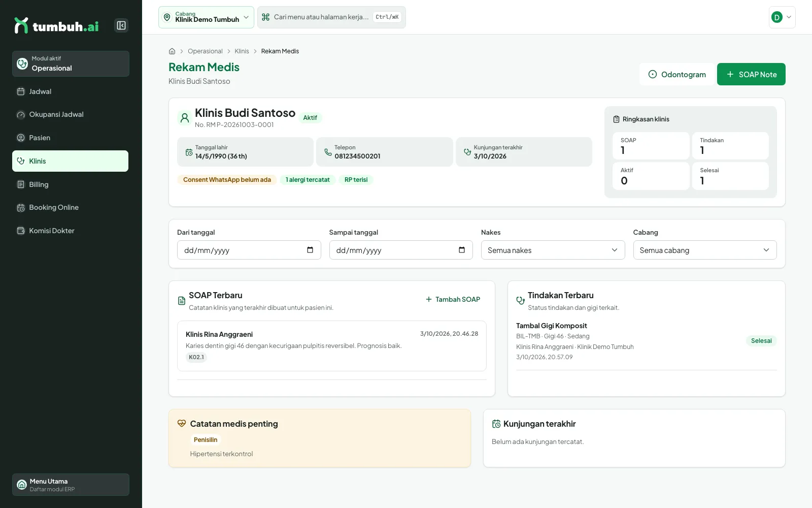Open the user account menu chevron
This screenshot has width=812, height=508.
click(789, 17)
